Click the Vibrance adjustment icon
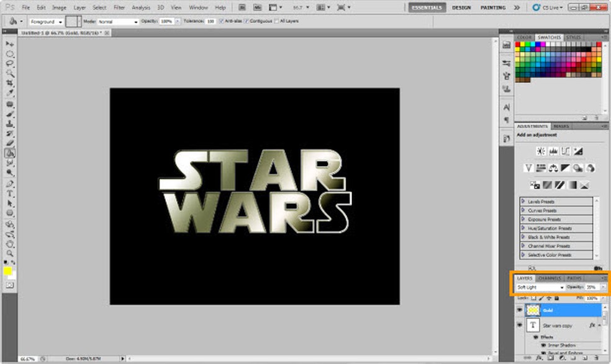 pyautogui.click(x=528, y=167)
